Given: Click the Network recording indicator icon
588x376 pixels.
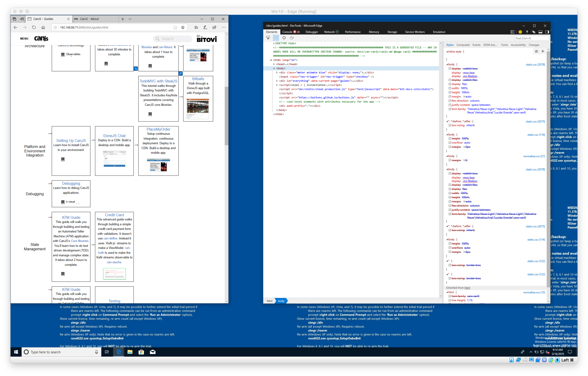Looking at the screenshot, I should point(337,32).
